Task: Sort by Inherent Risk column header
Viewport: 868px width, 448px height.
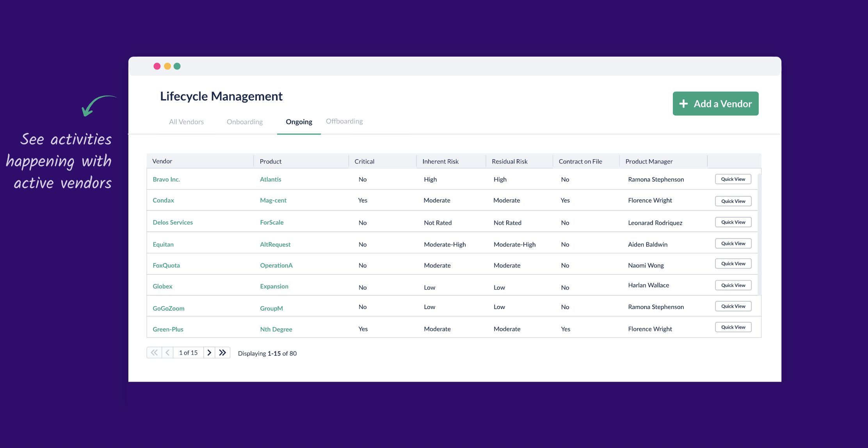Action: pyautogui.click(x=440, y=161)
